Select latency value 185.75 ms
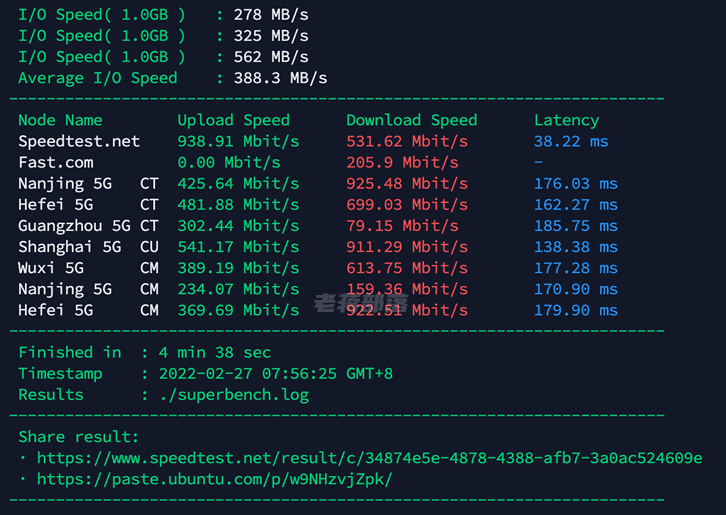This screenshot has height=515, width=726. (x=576, y=226)
